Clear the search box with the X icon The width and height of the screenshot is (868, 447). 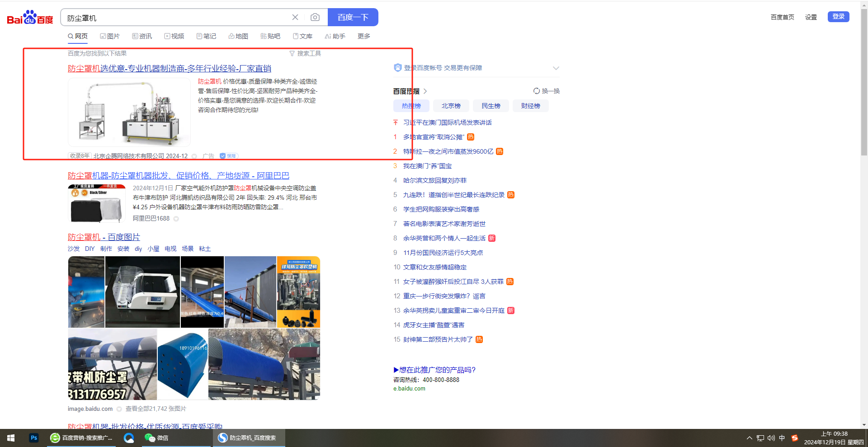[x=295, y=17]
